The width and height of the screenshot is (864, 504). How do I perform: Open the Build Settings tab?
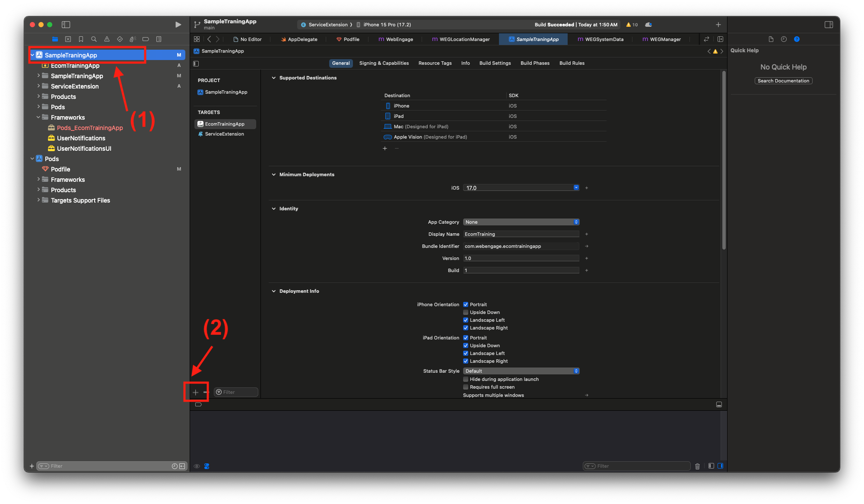click(x=495, y=63)
